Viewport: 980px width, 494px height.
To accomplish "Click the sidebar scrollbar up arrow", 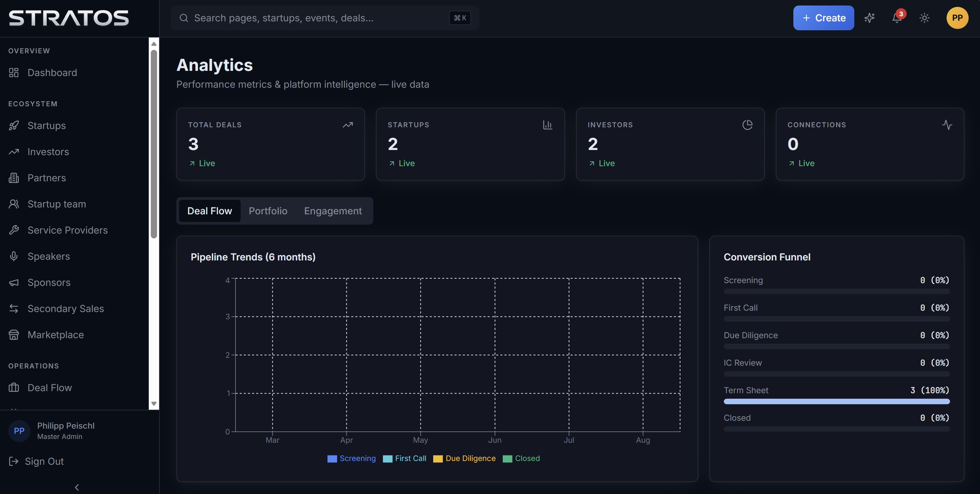I will [x=154, y=44].
